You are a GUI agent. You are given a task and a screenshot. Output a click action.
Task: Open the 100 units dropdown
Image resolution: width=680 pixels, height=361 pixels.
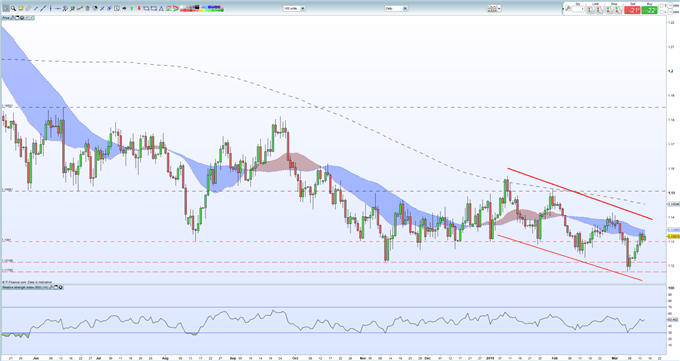coord(294,8)
